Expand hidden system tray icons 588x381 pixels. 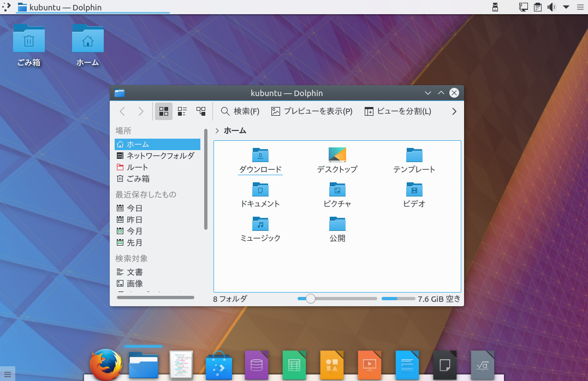(566, 7)
